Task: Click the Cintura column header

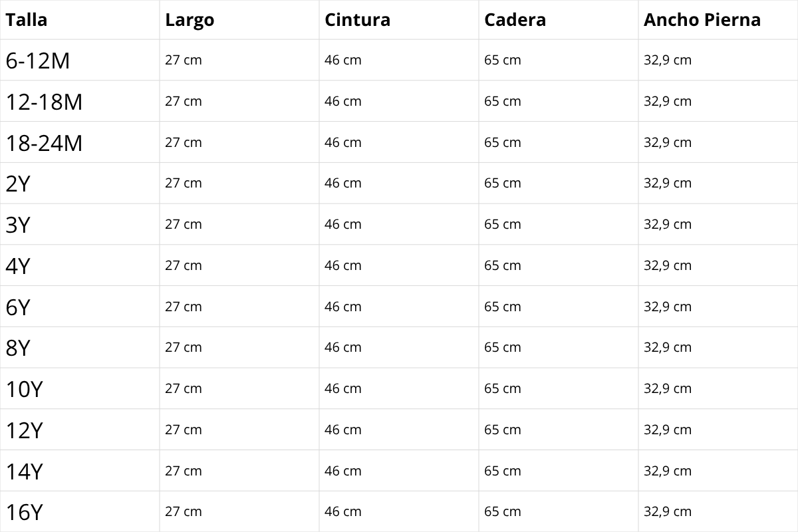Action: pos(357,20)
